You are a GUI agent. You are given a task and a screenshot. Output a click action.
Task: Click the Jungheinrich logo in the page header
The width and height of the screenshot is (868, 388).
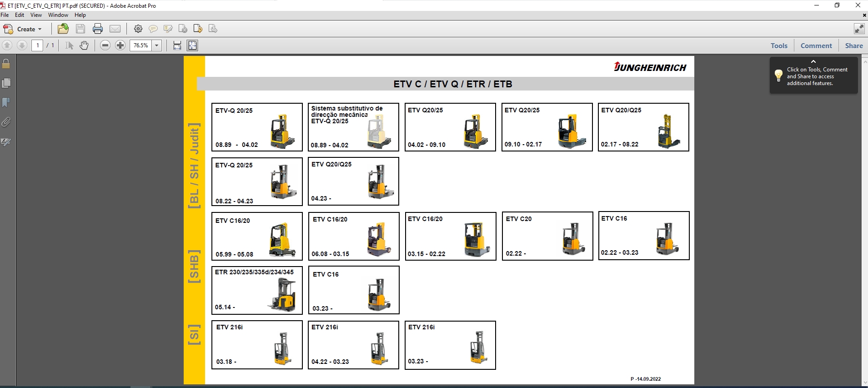(650, 67)
